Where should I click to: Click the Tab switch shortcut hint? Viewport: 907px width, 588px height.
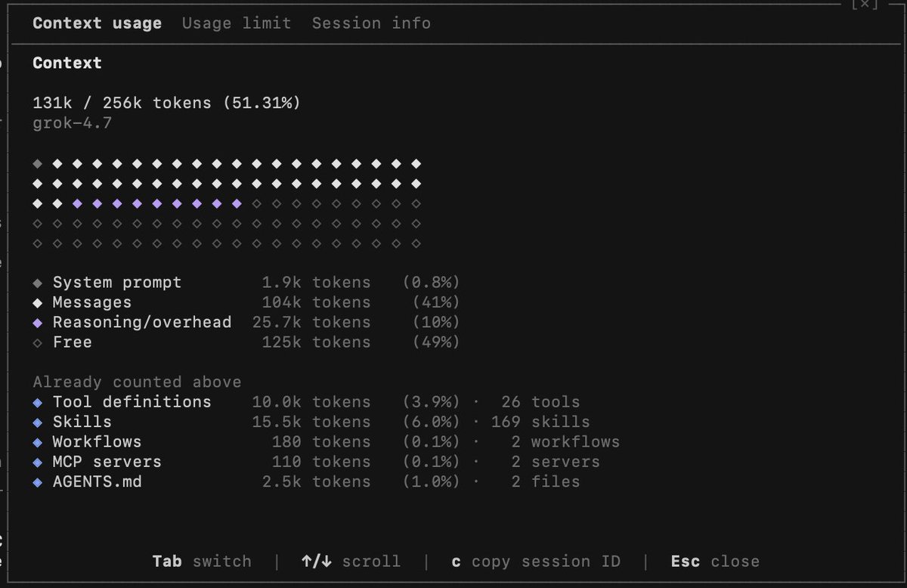202,562
